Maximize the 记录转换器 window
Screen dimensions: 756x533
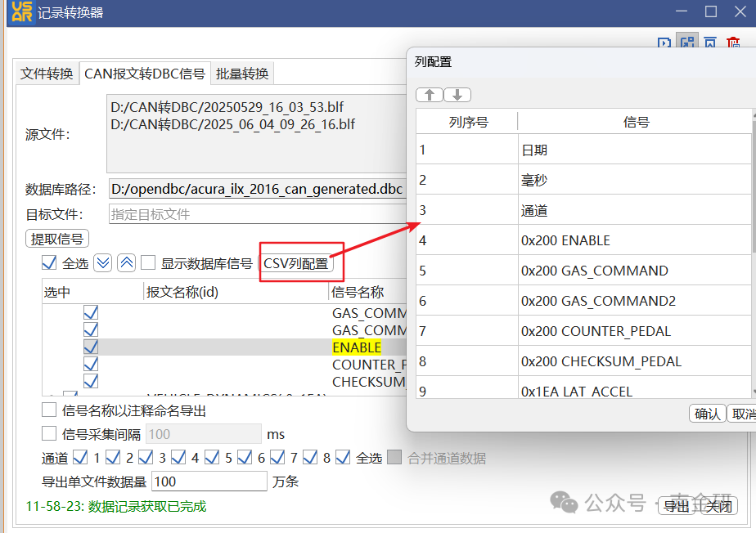pyautogui.click(x=711, y=11)
